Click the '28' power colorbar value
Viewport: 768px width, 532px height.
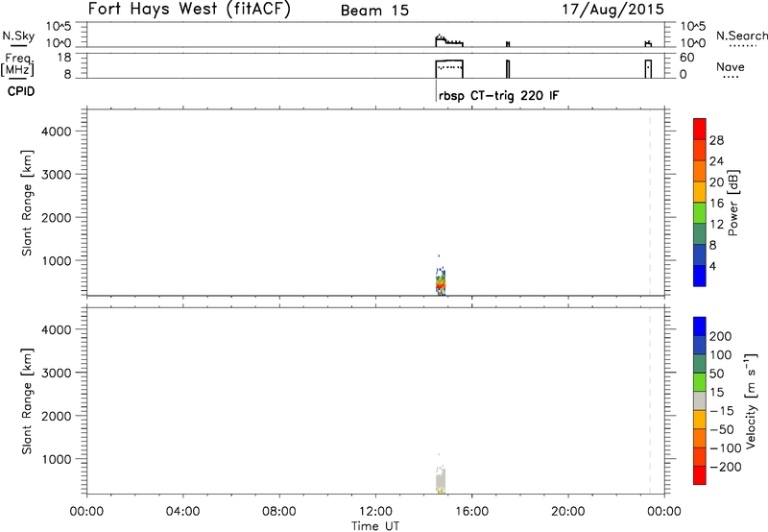click(x=716, y=140)
